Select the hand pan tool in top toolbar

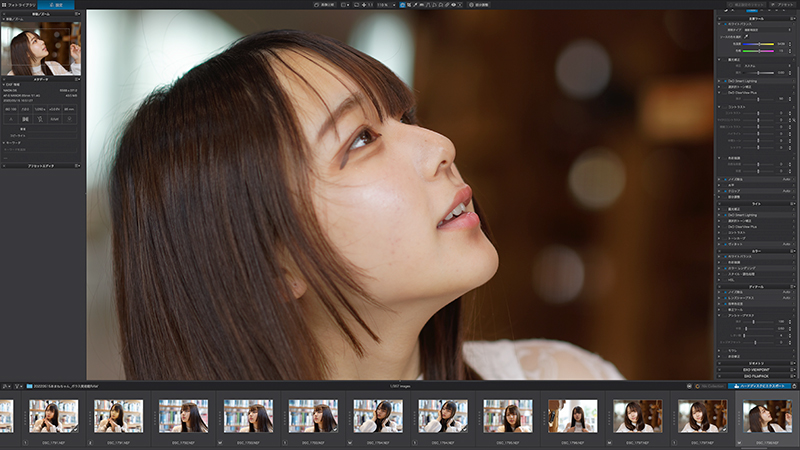pyautogui.click(x=402, y=5)
